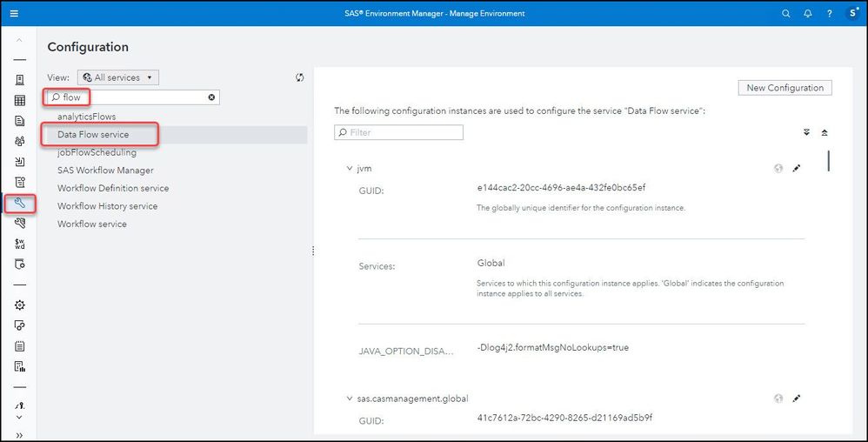The image size is (868, 442).
Task: Expand the sidebar with double chevron
Action: pos(19,435)
